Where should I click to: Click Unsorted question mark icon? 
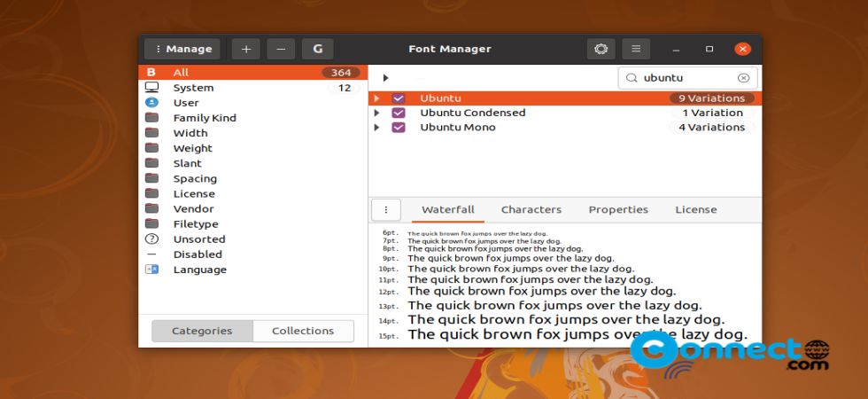[151, 239]
